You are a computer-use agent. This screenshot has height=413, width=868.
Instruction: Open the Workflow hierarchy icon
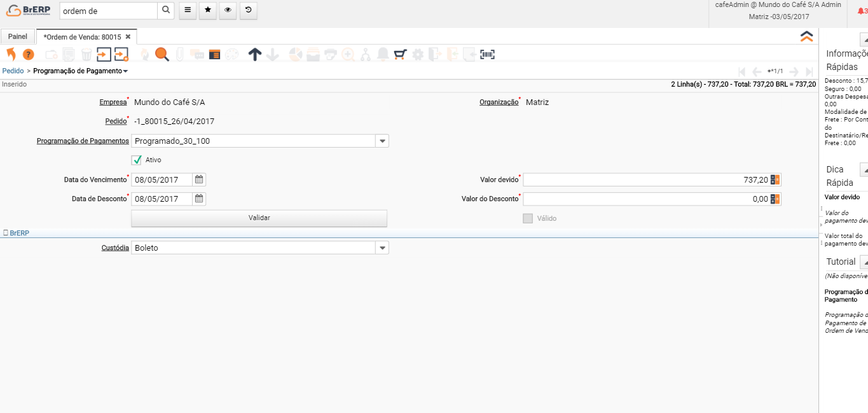click(366, 55)
